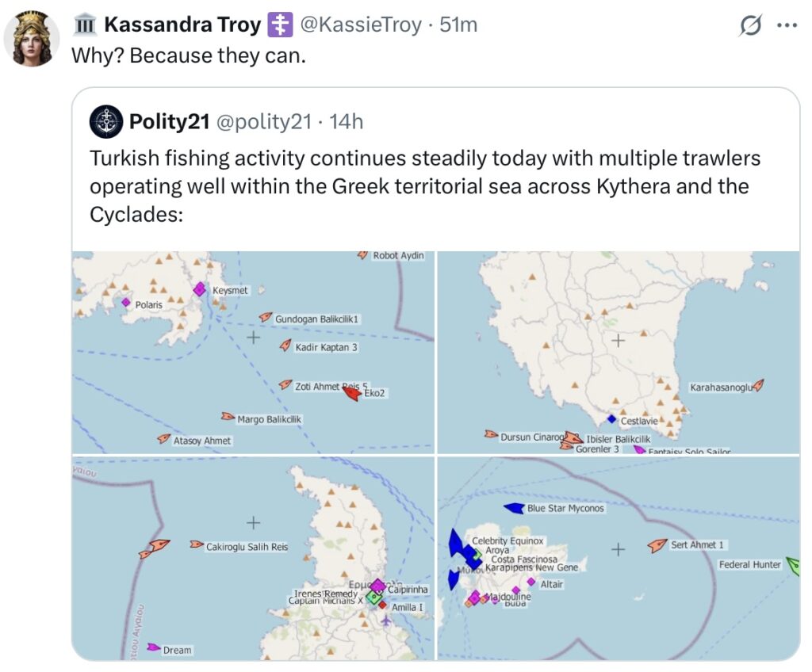Screen dimensions: 812x672
Task: Click the @polity21 handle in quoted tweet
Action: [263, 122]
